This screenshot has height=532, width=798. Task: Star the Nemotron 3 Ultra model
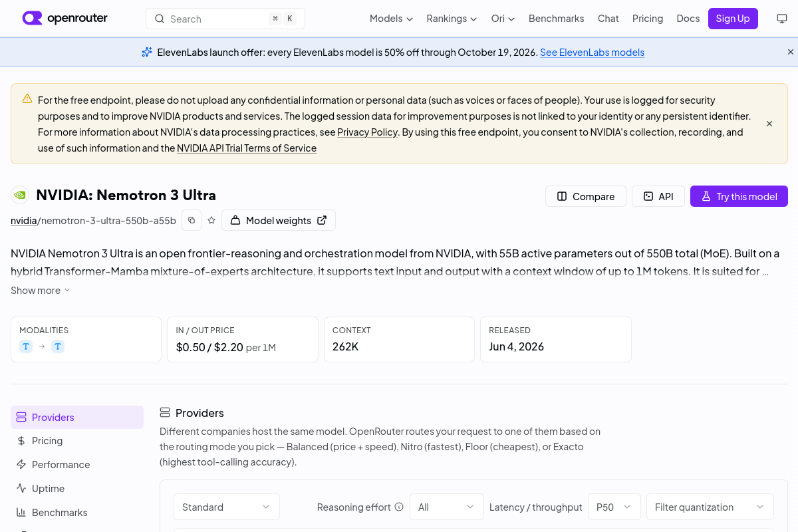pyautogui.click(x=211, y=220)
